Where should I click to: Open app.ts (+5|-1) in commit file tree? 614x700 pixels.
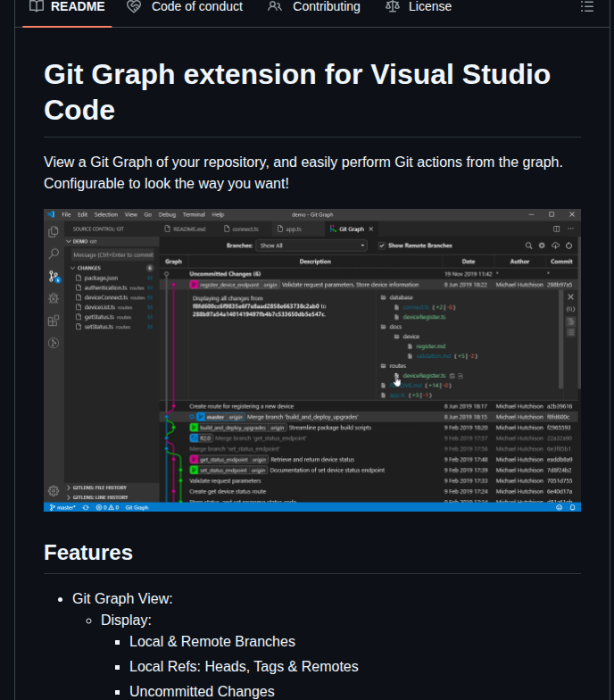[397, 396]
